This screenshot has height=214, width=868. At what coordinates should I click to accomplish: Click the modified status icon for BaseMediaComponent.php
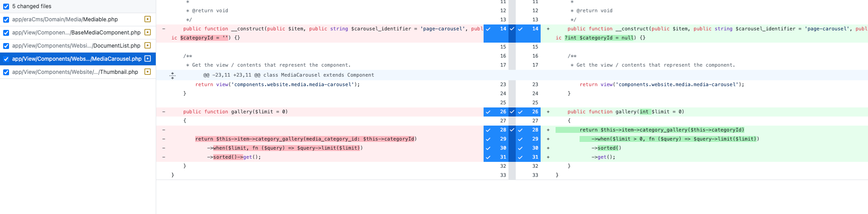(147, 33)
